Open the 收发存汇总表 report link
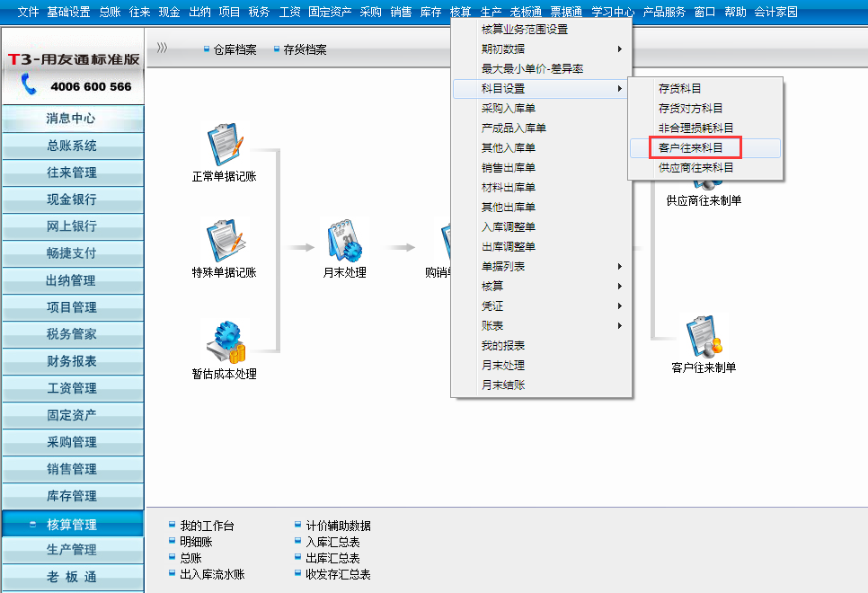 pyautogui.click(x=338, y=574)
